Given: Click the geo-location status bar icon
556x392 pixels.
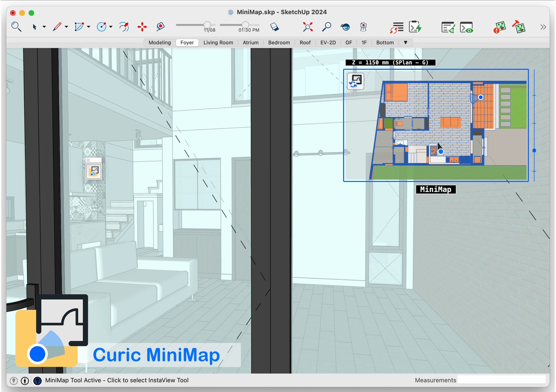Looking at the screenshot, I should (14, 381).
